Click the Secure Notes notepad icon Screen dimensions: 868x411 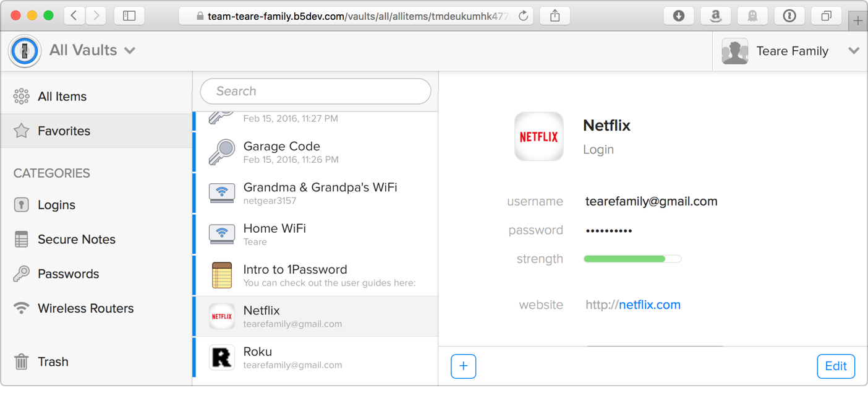[22, 240]
